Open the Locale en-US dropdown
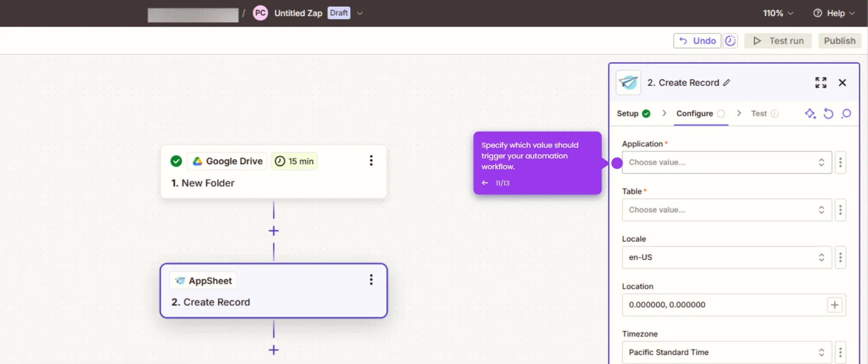This screenshot has width=868, height=364. pos(727,257)
